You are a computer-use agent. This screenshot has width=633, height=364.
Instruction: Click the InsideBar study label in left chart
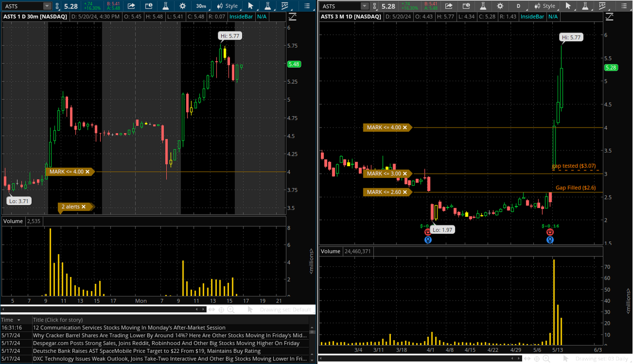pos(242,16)
